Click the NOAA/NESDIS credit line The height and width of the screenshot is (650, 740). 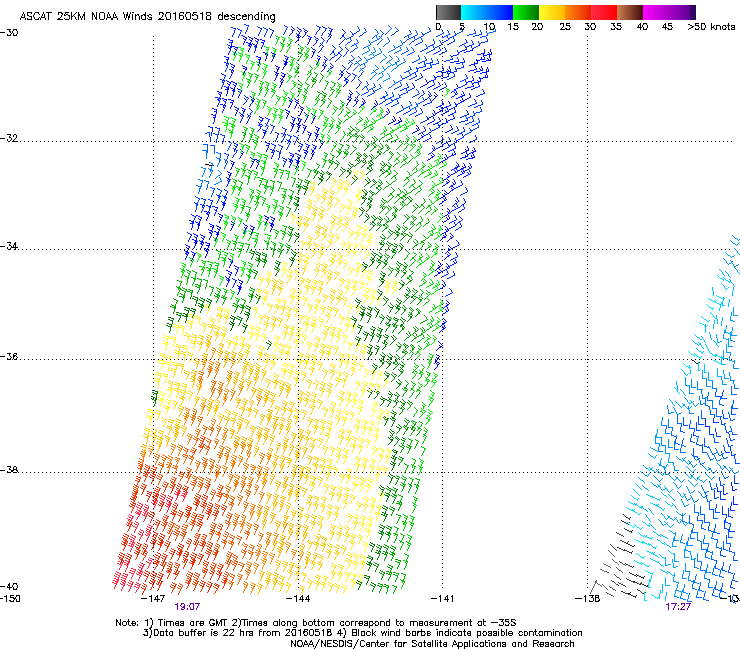[x=432, y=644]
